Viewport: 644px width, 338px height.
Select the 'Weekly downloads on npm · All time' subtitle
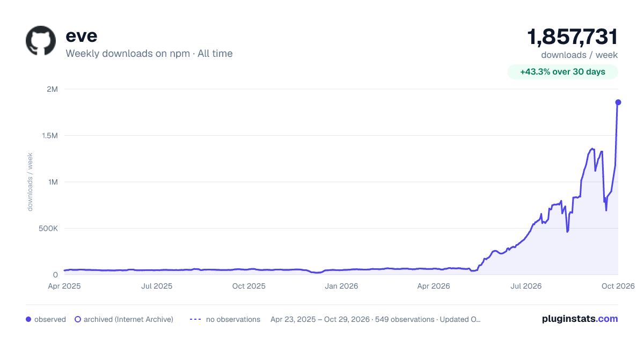[x=149, y=53]
